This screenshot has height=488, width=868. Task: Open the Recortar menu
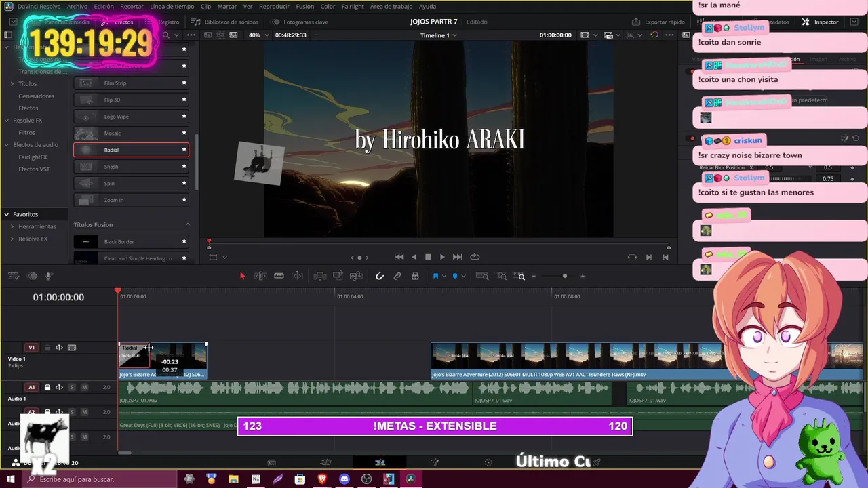pyautogui.click(x=132, y=6)
